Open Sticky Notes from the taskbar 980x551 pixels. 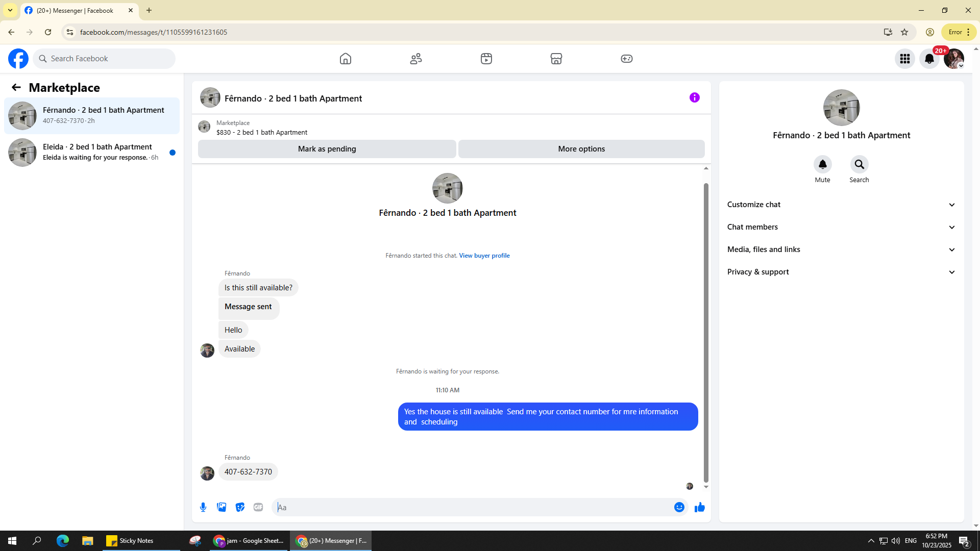point(130,541)
